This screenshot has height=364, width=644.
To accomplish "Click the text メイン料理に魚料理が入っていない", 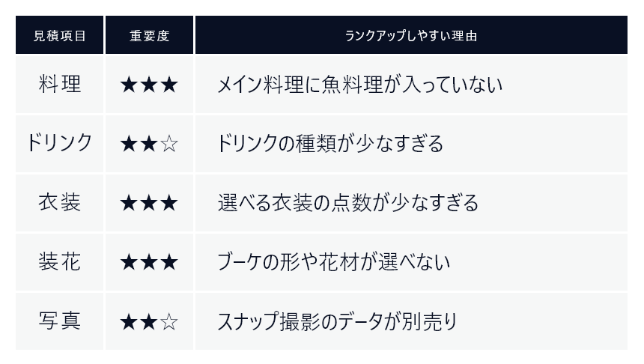I will tap(359, 84).
